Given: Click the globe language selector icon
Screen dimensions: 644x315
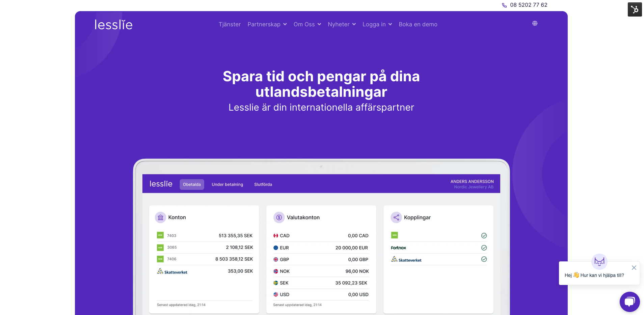Looking at the screenshot, I should [x=535, y=23].
